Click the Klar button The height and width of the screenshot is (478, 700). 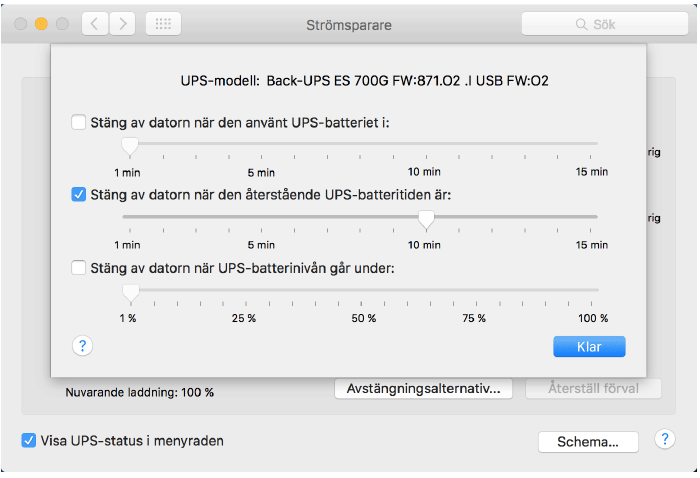589,346
